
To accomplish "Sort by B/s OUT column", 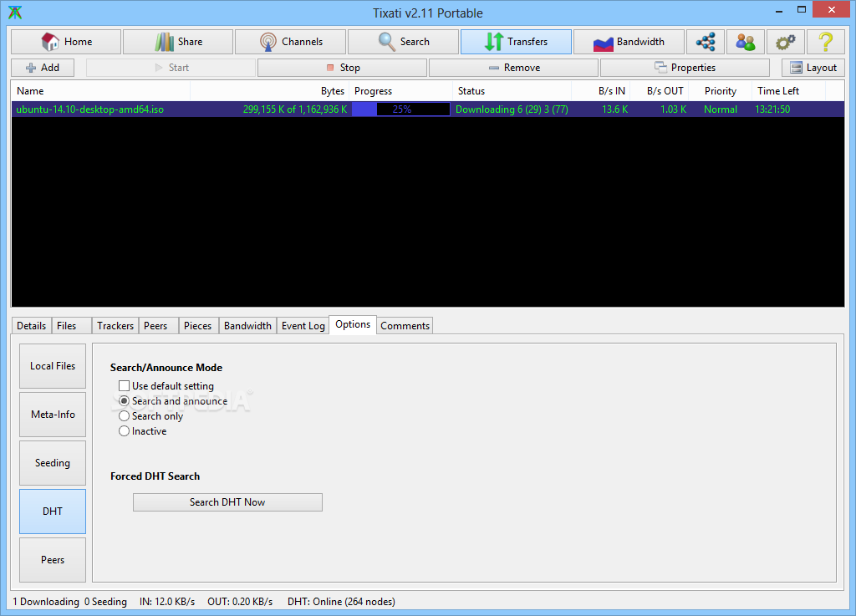I will [x=660, y=91].
